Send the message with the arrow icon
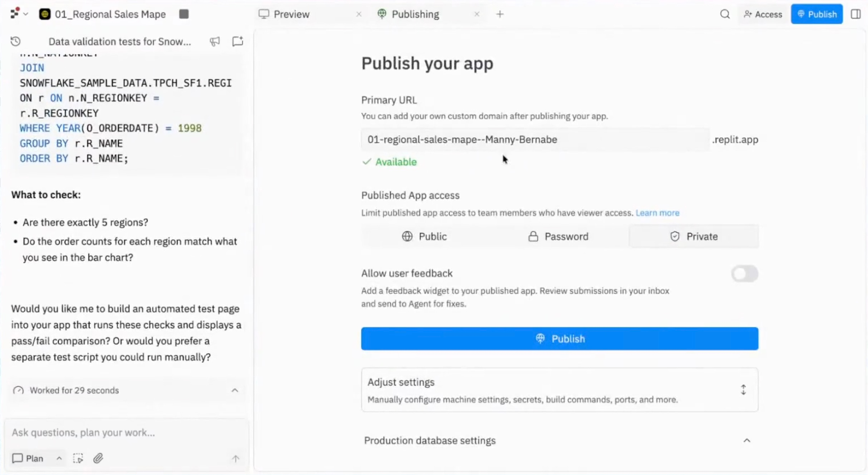Image resolution: width=868 pixels, height=475 pixels. coord(236,459)
